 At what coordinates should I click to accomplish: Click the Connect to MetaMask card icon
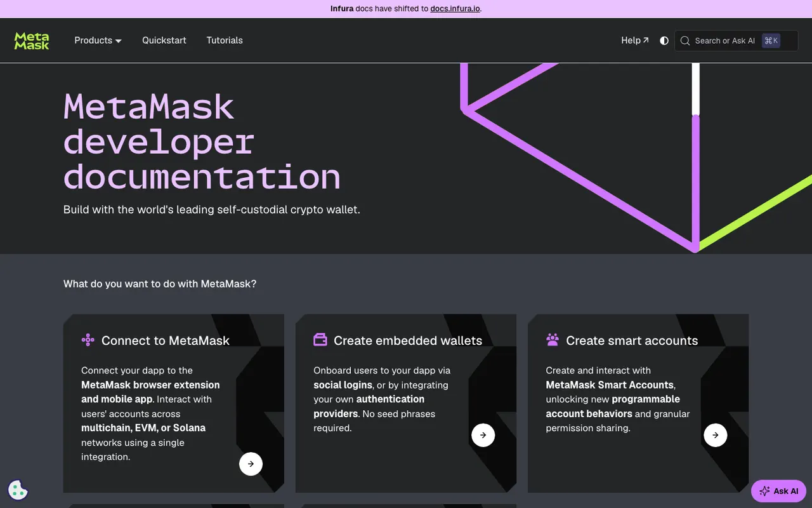(88, 340)
